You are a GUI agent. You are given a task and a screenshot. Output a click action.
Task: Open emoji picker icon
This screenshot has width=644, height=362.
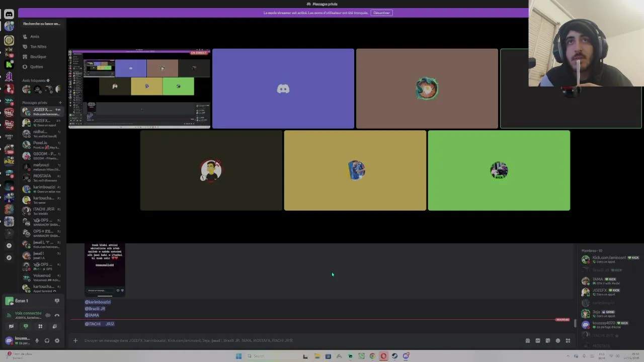[x=557, y=340]
